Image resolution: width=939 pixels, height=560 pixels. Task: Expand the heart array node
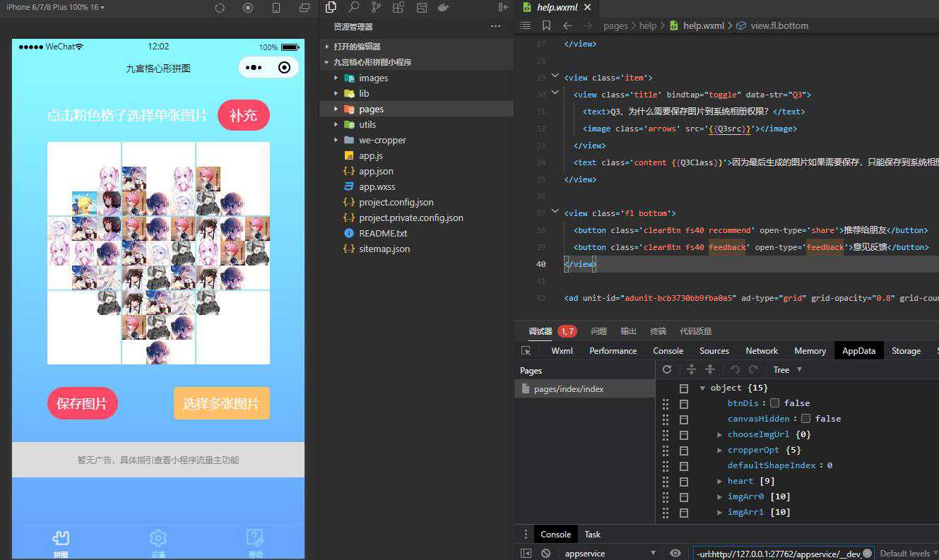pos(719,481)
